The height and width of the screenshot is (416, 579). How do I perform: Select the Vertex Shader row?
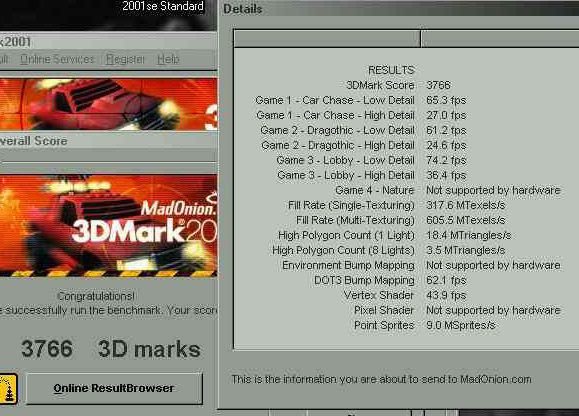pos(405,295)
